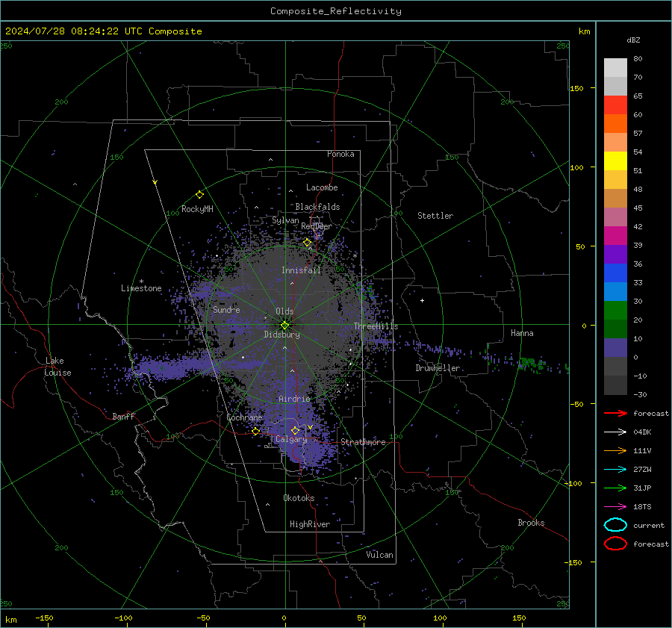Screen dimensions: 672x628
Task: Click the Strathmore label
Action: click(x=363, y=442)
